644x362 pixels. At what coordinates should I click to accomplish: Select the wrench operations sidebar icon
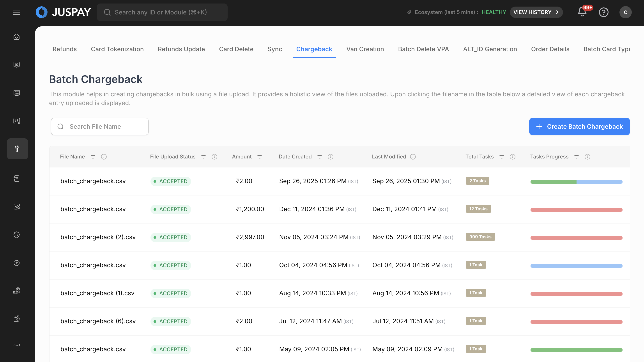(x=17, y=149)
